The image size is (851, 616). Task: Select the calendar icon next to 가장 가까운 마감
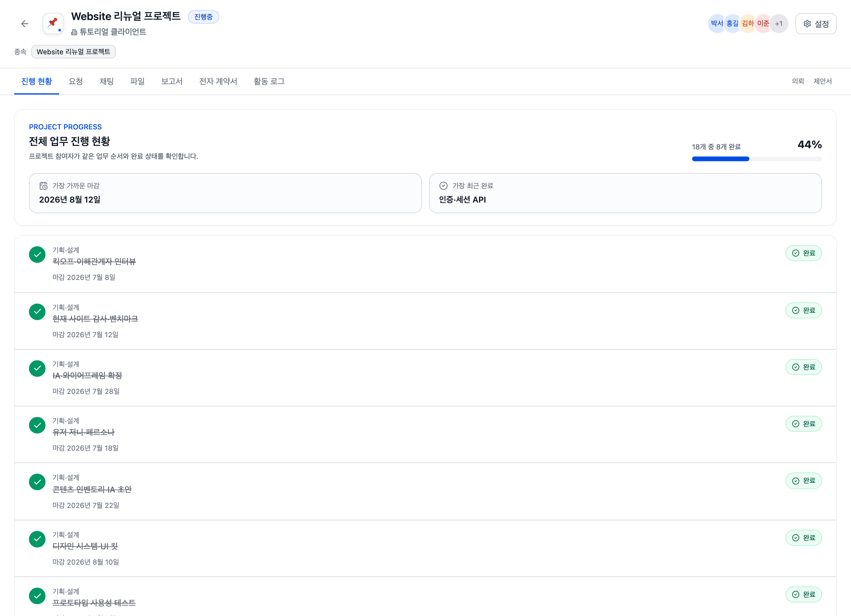(x=43, y=185)
